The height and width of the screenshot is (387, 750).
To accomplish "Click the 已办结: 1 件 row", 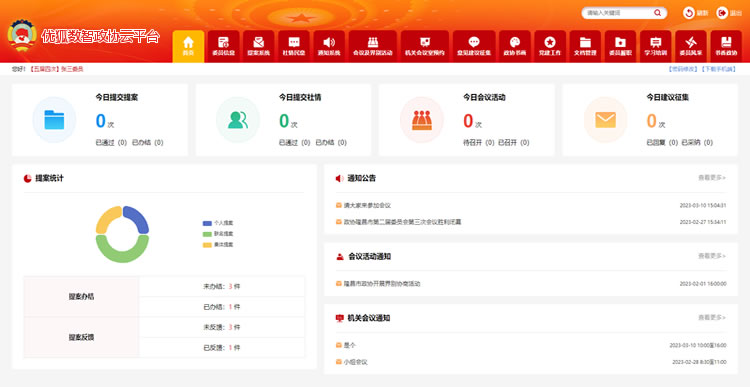I will pyautogui.click(x=222, y=307).
